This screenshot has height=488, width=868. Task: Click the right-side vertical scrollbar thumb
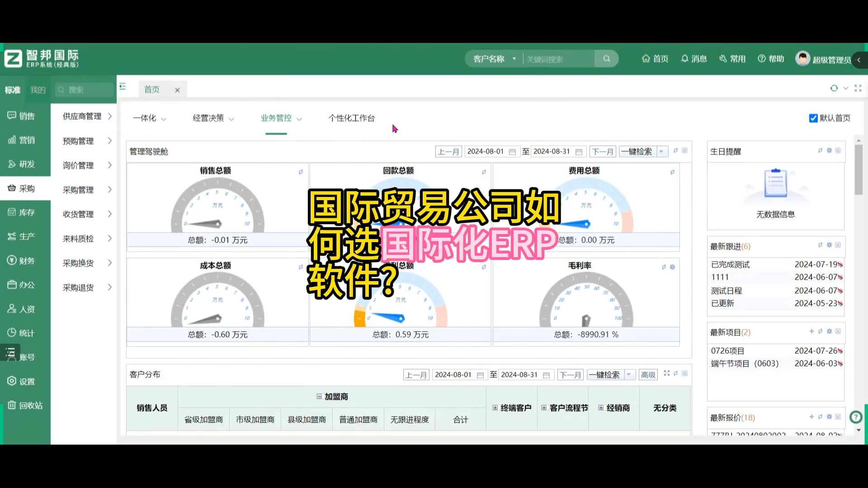coord(859,169)
